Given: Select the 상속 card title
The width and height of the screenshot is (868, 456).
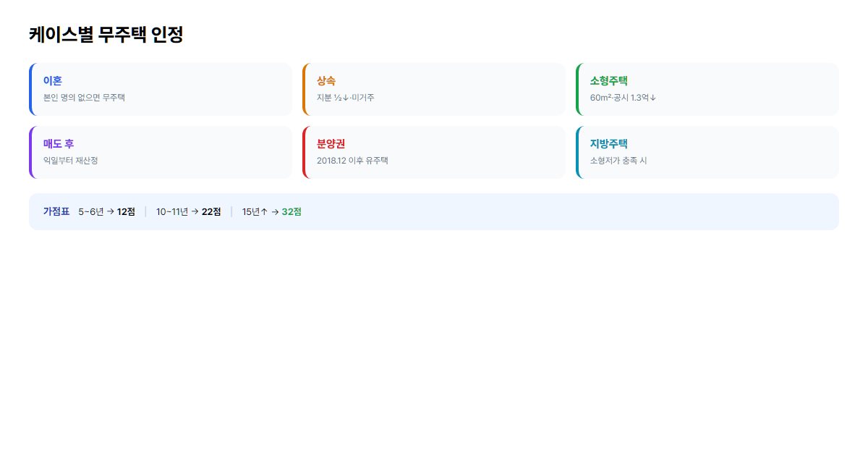Looking at the screenshot, I should [326, 81].
